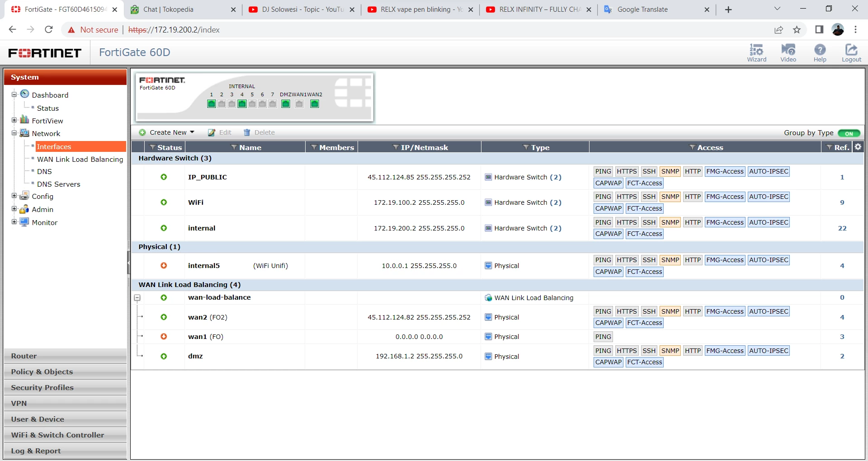Select the DNS item in Network tree
Image resolution: width=868 pixels, height=461 pixels.
(x=44, y=171)
